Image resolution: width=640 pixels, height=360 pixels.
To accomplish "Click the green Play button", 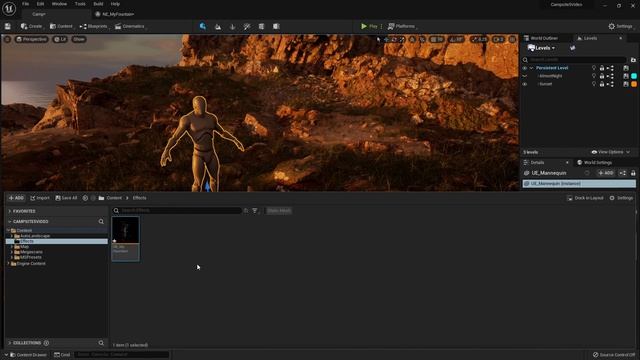I will point(369,27).
